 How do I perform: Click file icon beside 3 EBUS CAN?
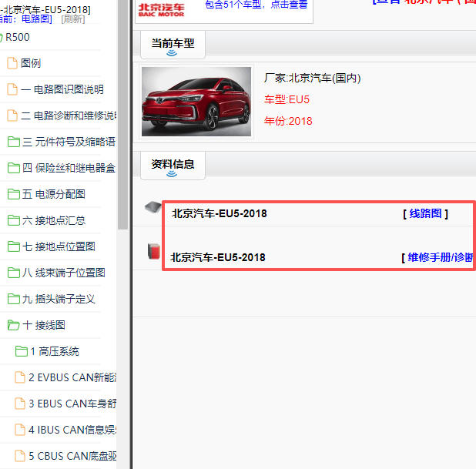click(x=20, y=404)
